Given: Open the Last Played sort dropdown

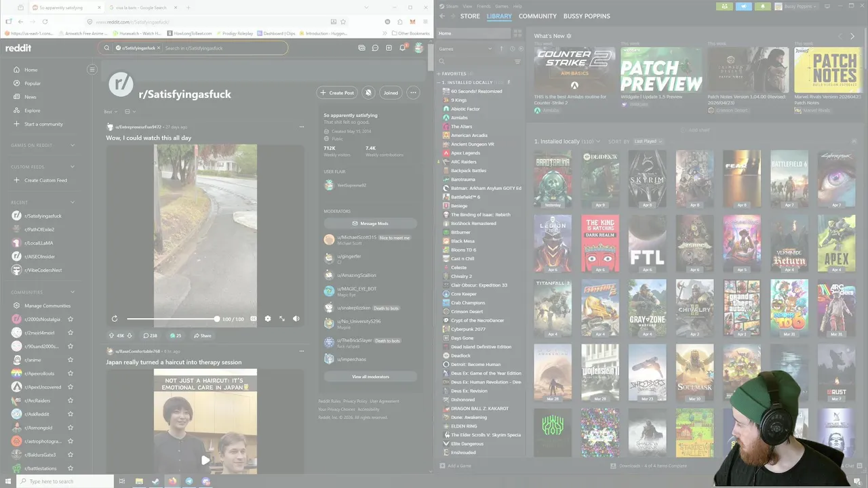Looking at the screenshot, I should (x=648, y=141).
